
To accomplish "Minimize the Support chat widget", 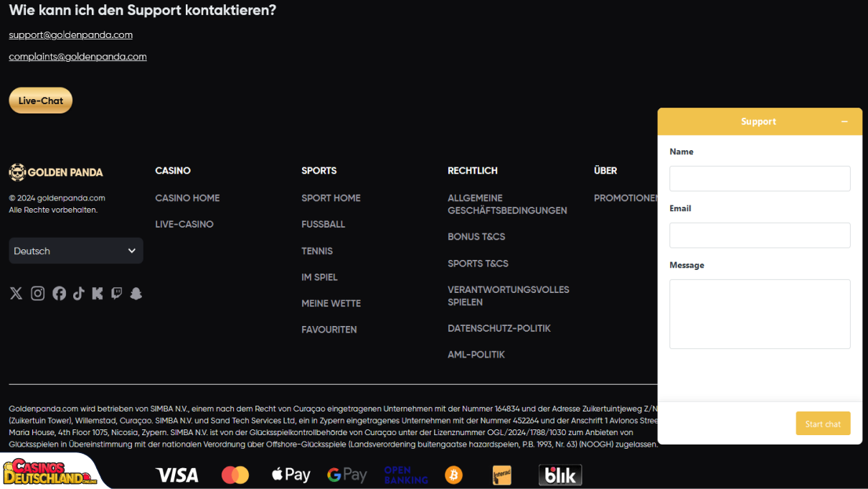I will click(x=844, y=121).
